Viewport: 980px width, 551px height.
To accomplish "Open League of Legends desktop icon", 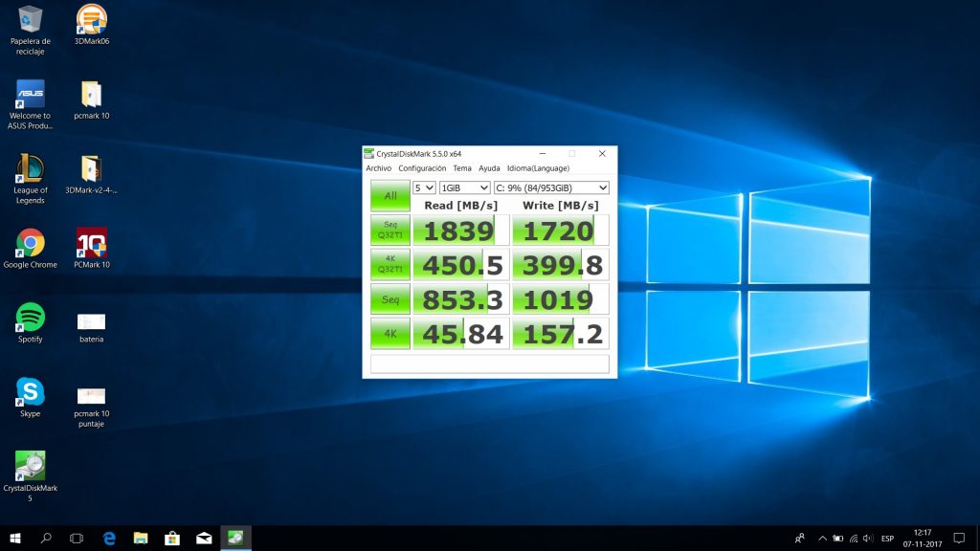I will [x=30, y=169].
